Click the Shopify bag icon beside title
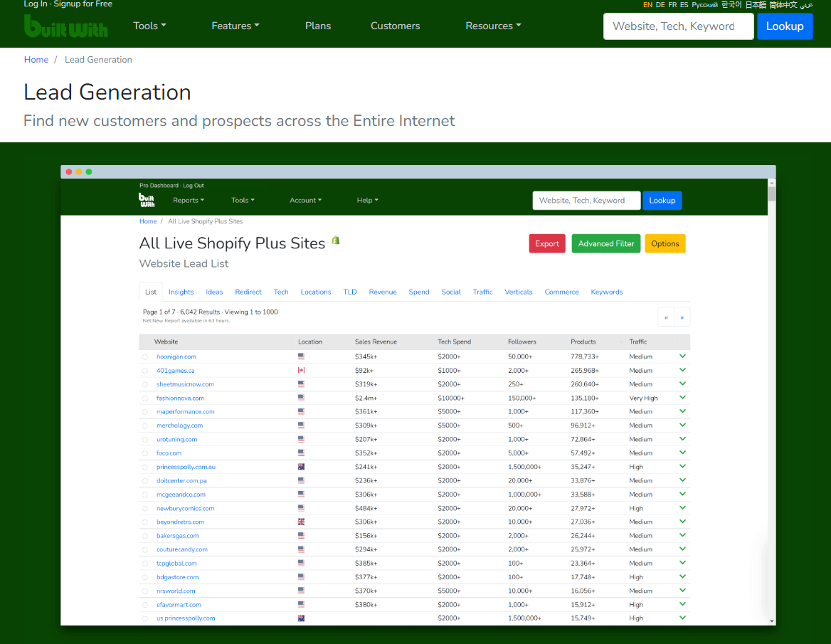This screenshot has height=644, width=831. click(x=336, y=240)
